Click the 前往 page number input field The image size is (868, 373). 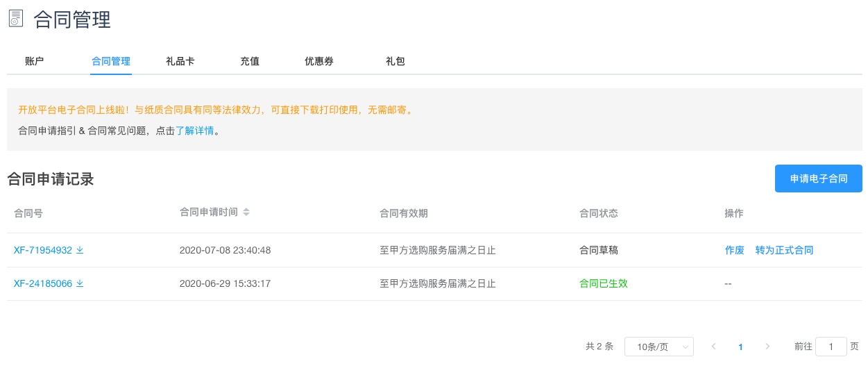click(831, 347)
